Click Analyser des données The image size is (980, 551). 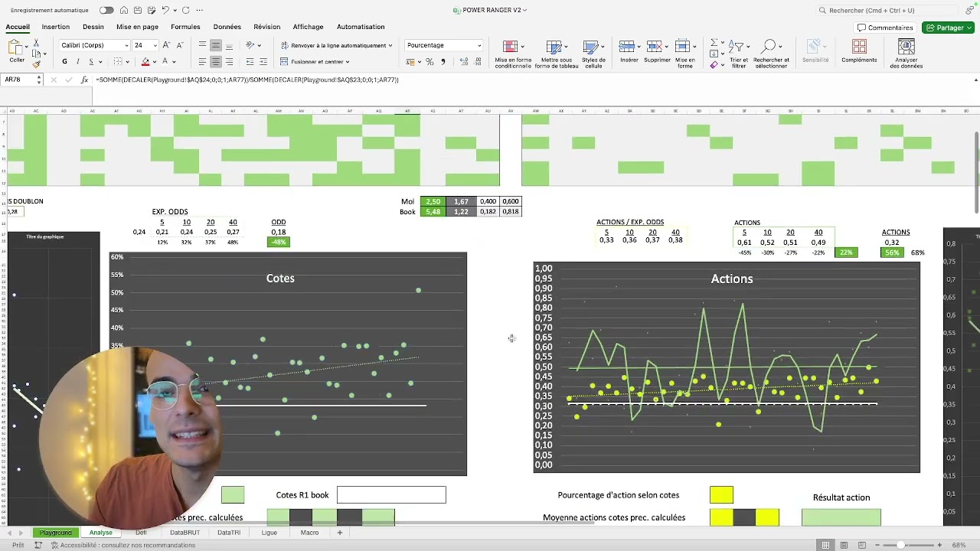tap(906, 53)
